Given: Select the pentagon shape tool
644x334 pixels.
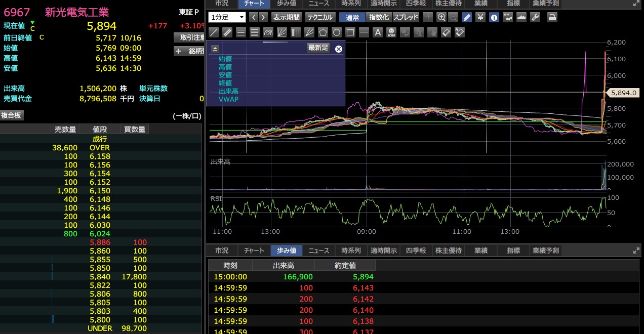Looking at the screenshot, I should [x=323, y=32].
